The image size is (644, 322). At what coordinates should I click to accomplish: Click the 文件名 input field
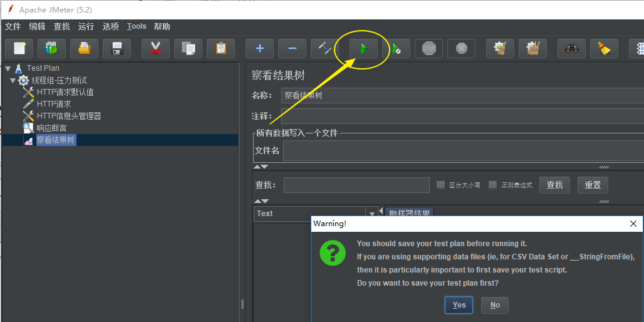click(x=464, y=151)
